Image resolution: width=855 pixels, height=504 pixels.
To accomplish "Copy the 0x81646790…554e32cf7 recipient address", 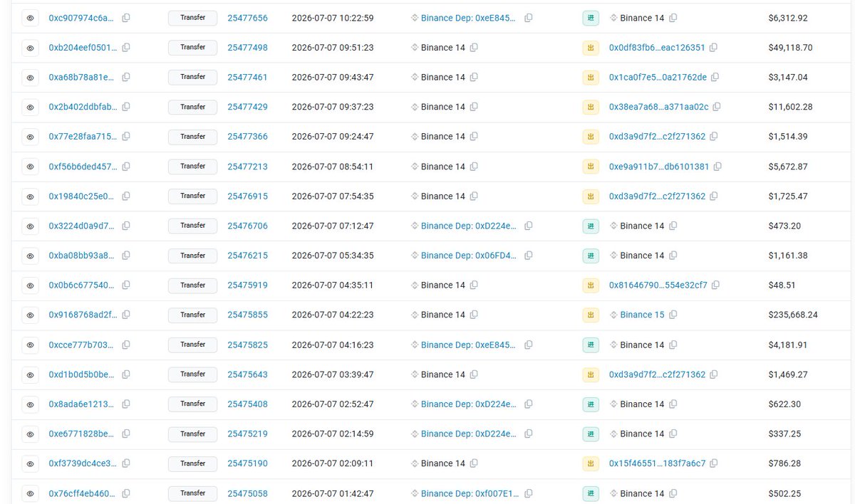I will 715,285.
